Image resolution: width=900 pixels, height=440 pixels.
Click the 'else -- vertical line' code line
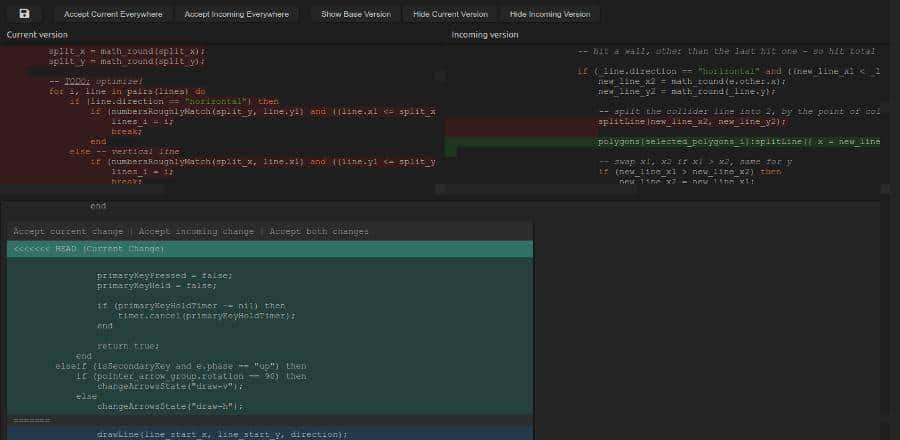pyautogui.click(x=125, y=151)
